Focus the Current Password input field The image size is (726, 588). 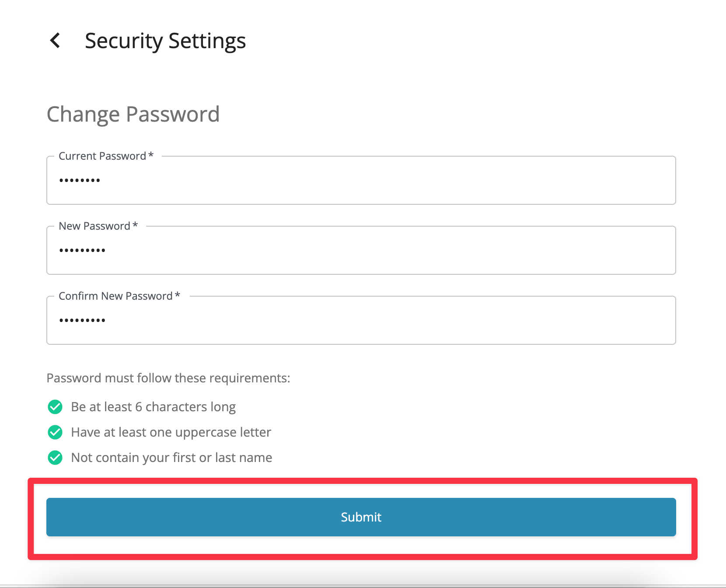click(x=361, y=181)
